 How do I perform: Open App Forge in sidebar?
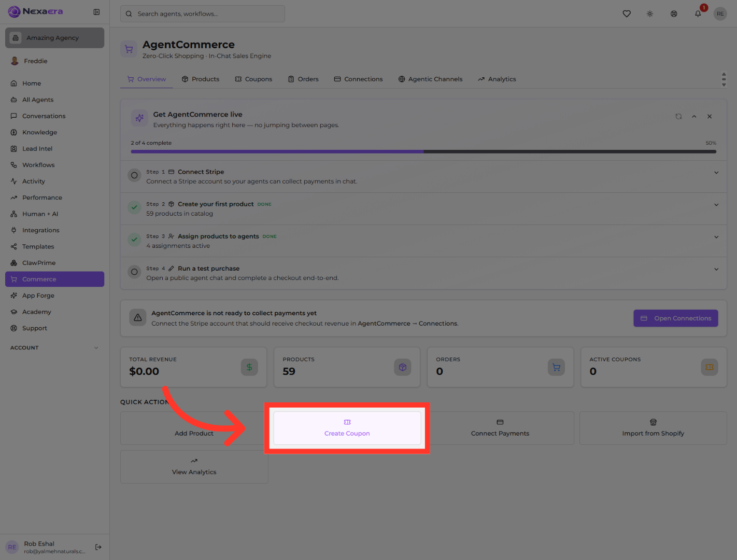coord(54,296)
